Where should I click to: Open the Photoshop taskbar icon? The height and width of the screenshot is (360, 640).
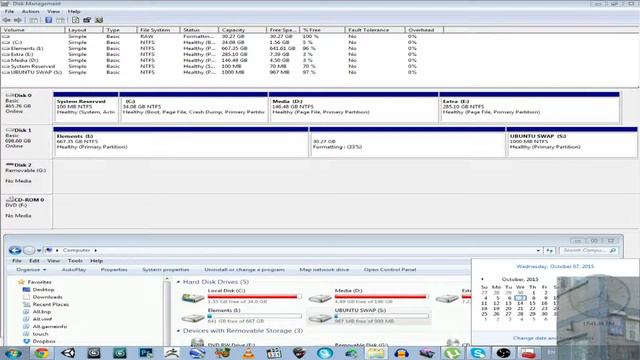click(146, 353)
